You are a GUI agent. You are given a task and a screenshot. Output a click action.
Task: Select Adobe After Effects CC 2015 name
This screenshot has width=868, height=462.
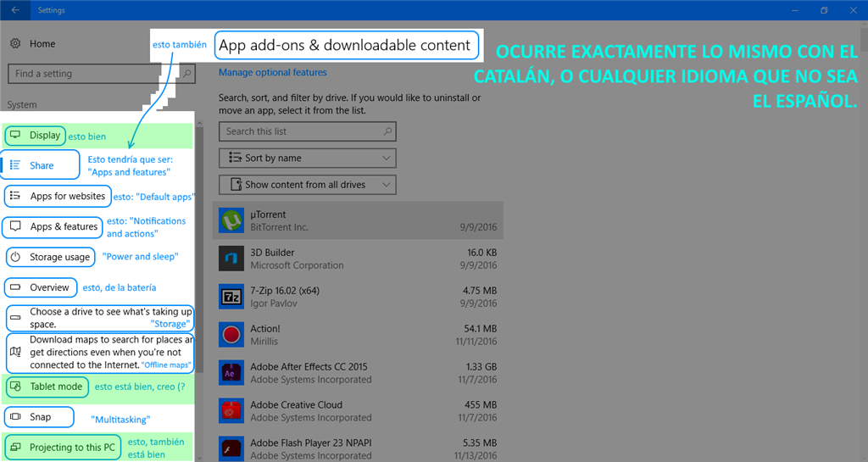309,367
